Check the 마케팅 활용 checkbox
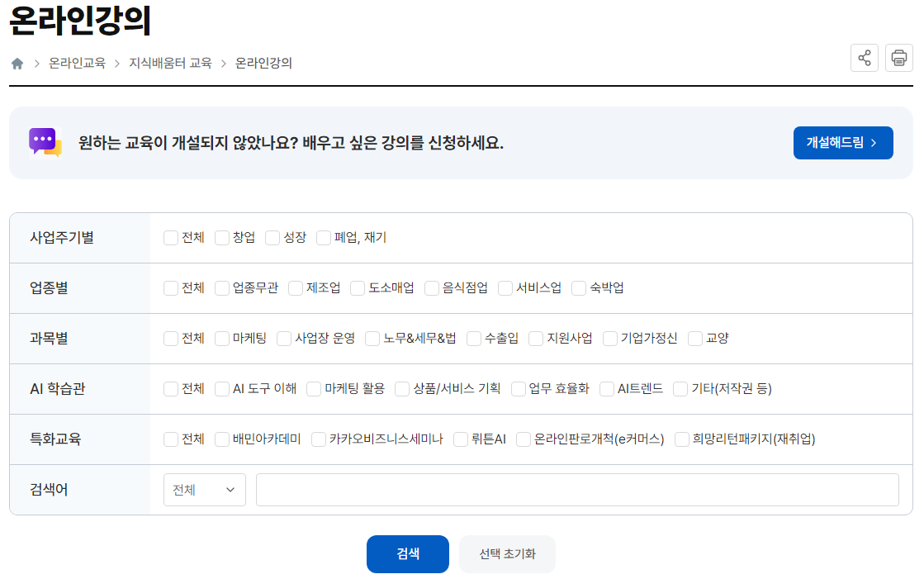Screen dimensions: 924x579 [x=314, y=388]
